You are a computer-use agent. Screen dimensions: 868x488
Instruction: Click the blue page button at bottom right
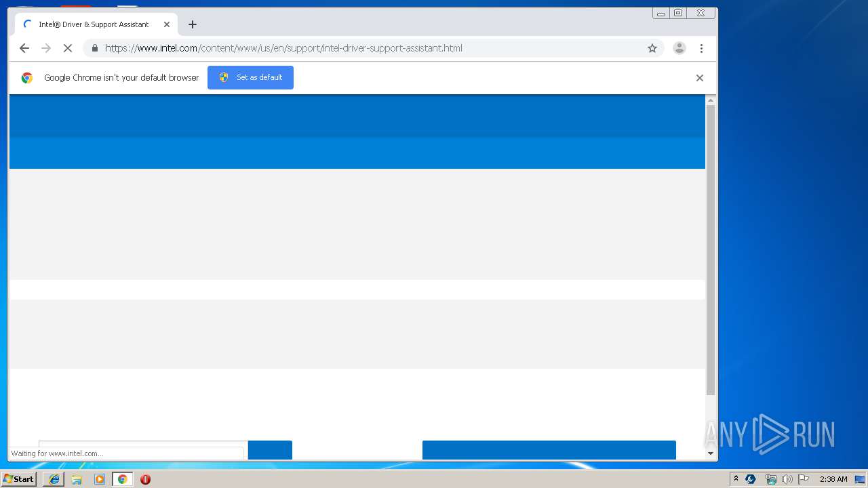pos(549,450)
